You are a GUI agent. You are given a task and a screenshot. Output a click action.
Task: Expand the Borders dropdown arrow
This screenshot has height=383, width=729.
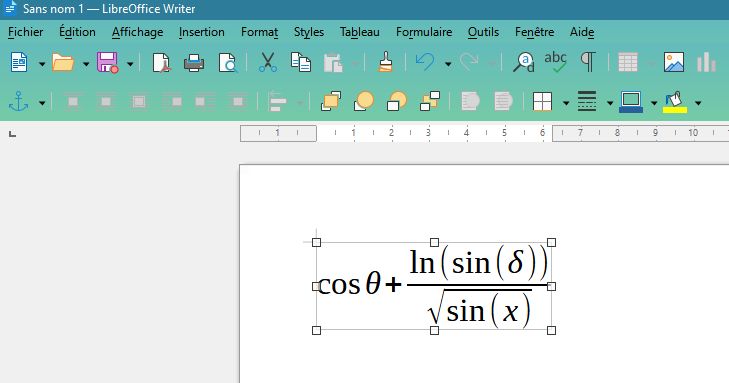tap(566, 103)
